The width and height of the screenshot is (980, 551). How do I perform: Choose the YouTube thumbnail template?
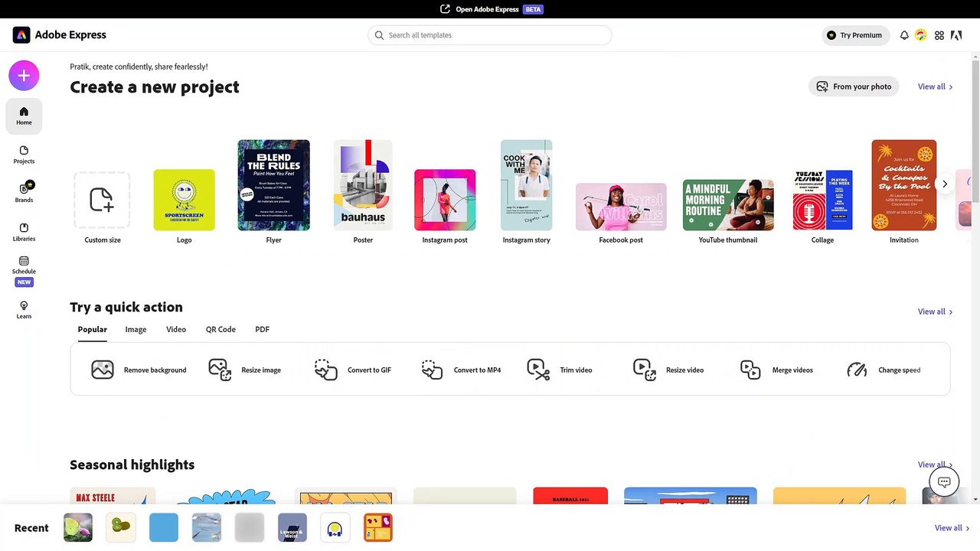728,205
